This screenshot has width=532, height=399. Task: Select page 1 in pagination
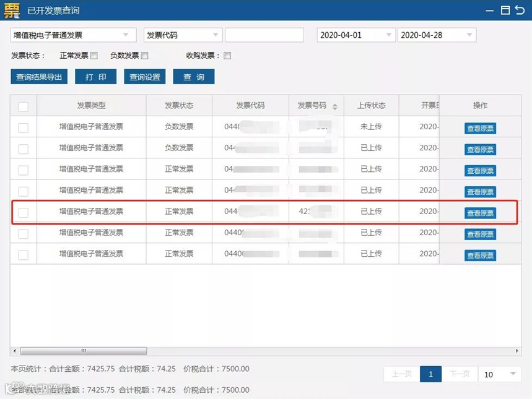tap(430, 374)
